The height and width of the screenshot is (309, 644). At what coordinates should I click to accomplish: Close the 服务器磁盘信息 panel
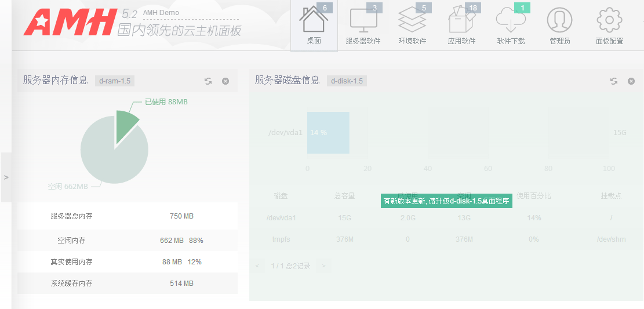tap(631, 81)
